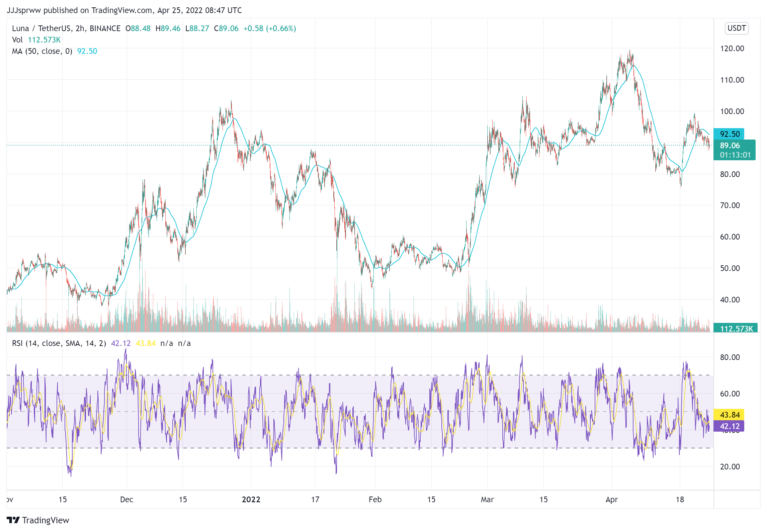Click the 100.00 price axis label
This screenshot has height=532, width=767.
pos(732,111)
